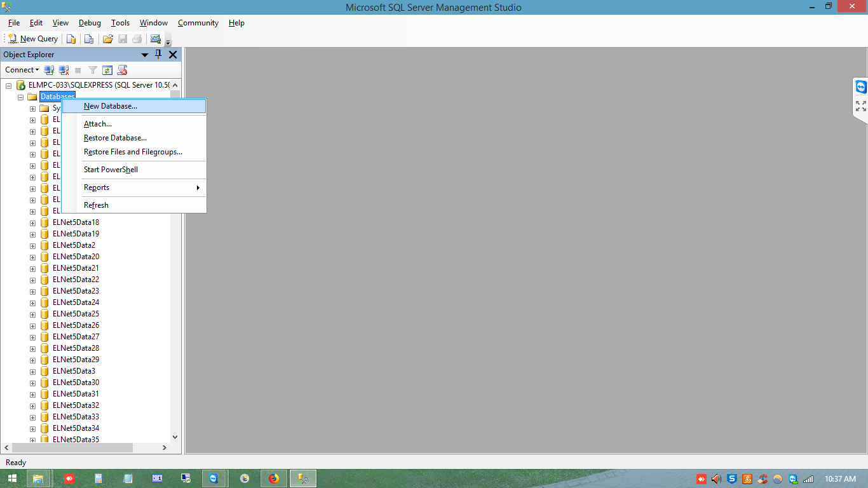Click the TeamViewer panel expand arrows icon
The width and height of the screenshot is (868, 488).
[861, 106]
